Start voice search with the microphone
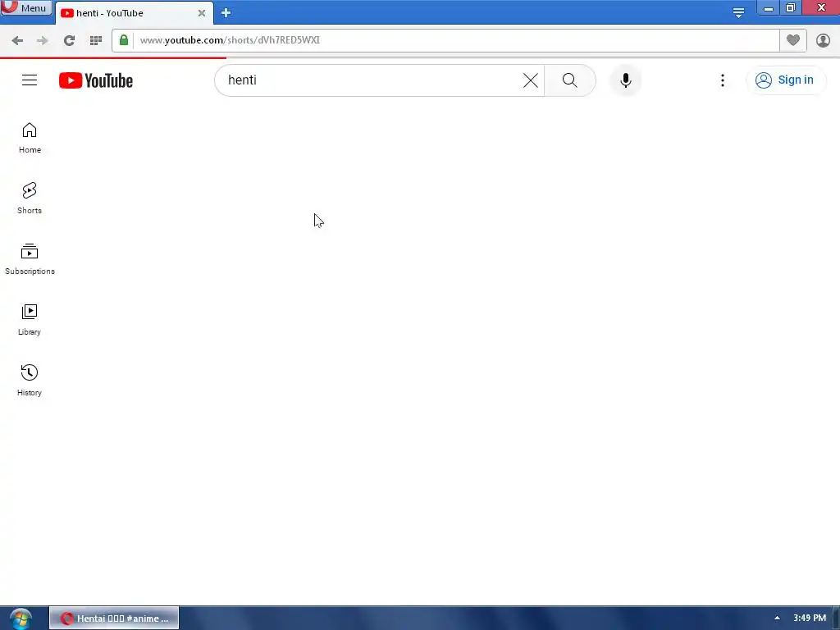The image size is (840, 630). click(625, 80)
